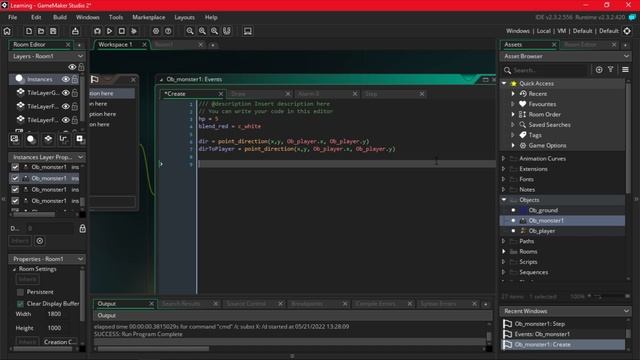Screen dimensions: 640x360
Task: Open the Layouts menu
Action: point(184,17)
